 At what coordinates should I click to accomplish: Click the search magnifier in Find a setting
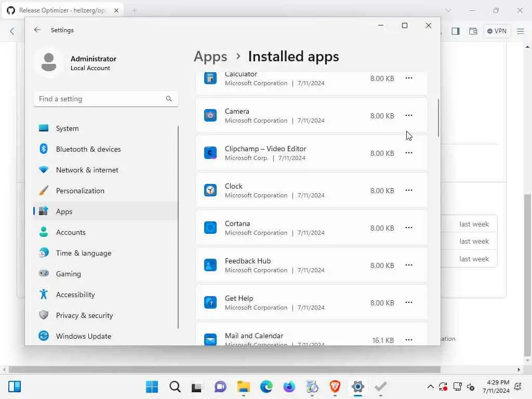[169, 99]
